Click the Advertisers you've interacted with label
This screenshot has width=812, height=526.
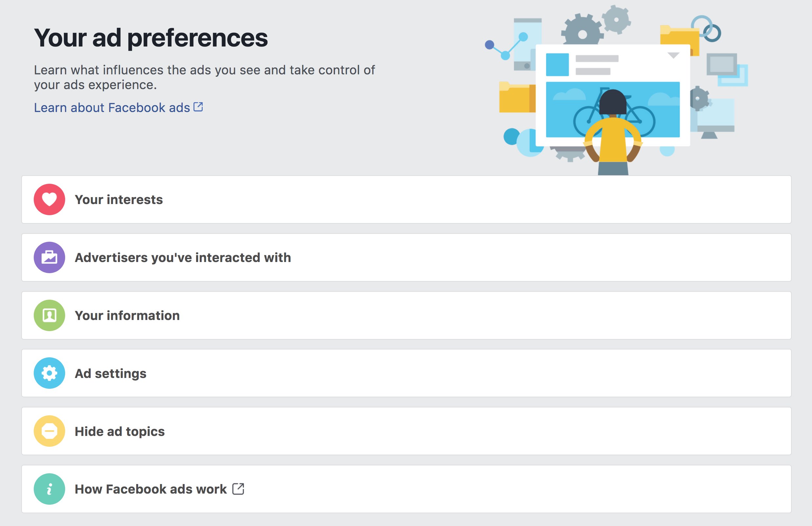[183, 258]
